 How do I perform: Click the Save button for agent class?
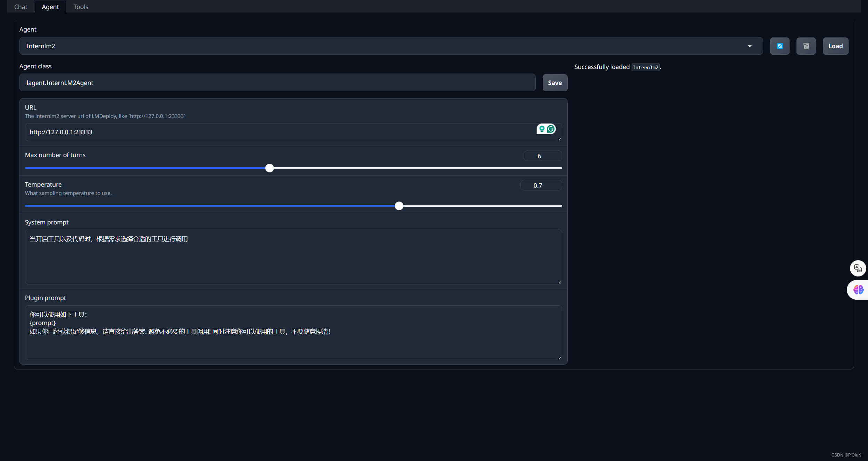pos(555,83)
